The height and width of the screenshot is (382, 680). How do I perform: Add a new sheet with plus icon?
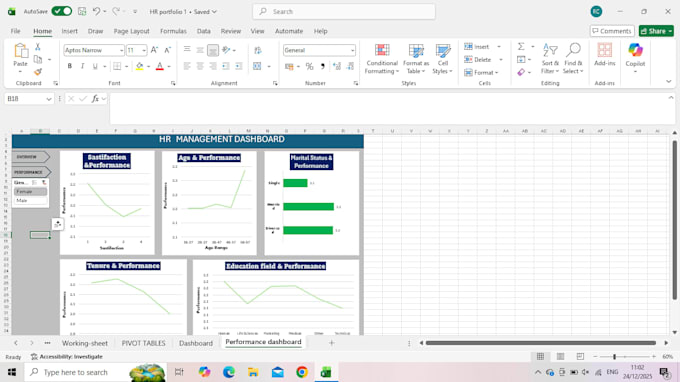point(332,343)
